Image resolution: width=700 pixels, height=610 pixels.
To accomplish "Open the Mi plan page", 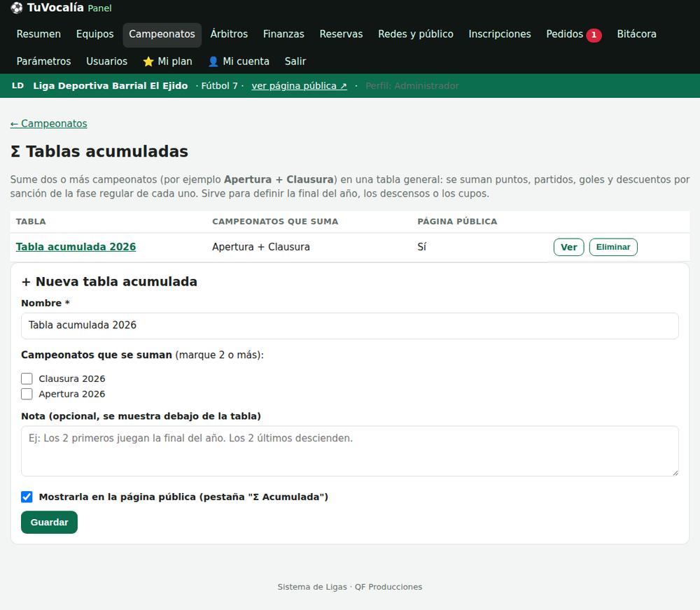I will coord(167,62).
